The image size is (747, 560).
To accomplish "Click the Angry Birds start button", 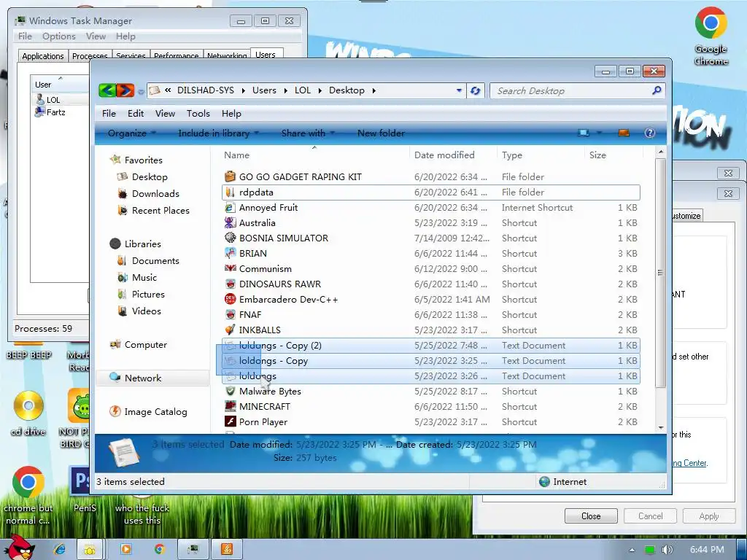I will 20,548.
